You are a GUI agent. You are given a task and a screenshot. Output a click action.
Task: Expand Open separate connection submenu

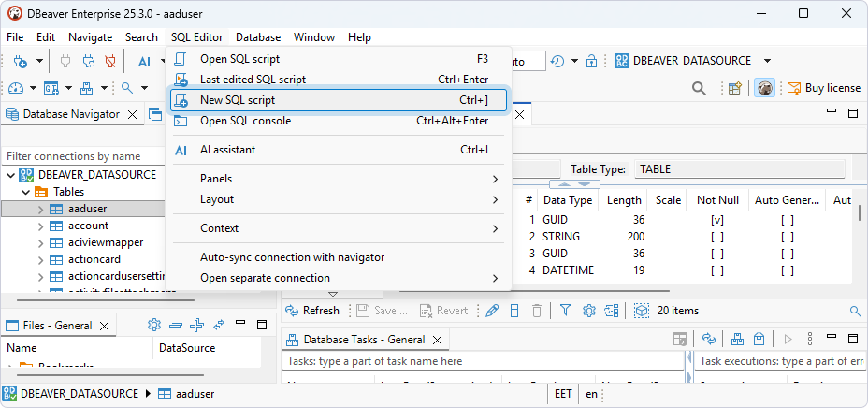[339, 278]
